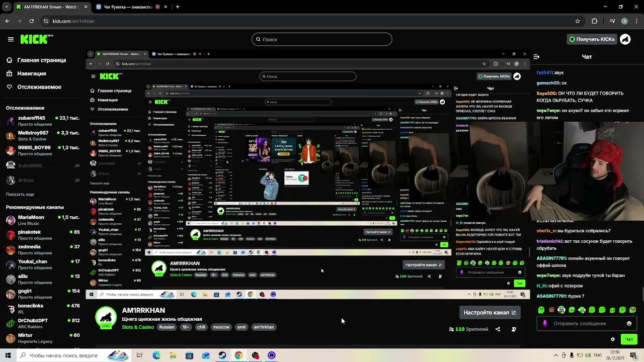Reload the kick.com page
Viewport: 644px width, 362px height.
32,21
